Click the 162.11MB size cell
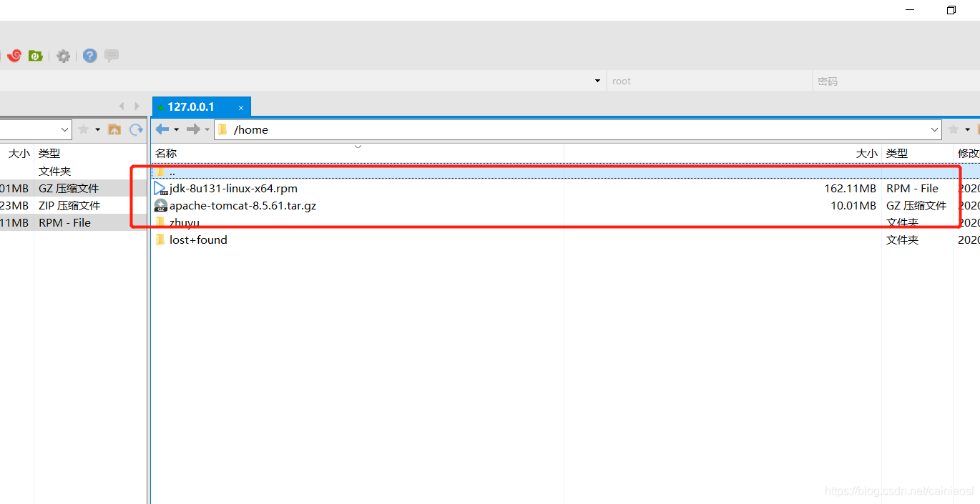 coord(850,189)
